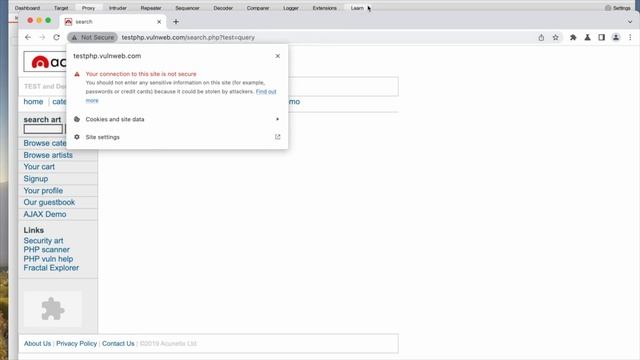This screenshot has width=640, height=360.
Task: Open Burp Logger tab
Action: [291, 8]
